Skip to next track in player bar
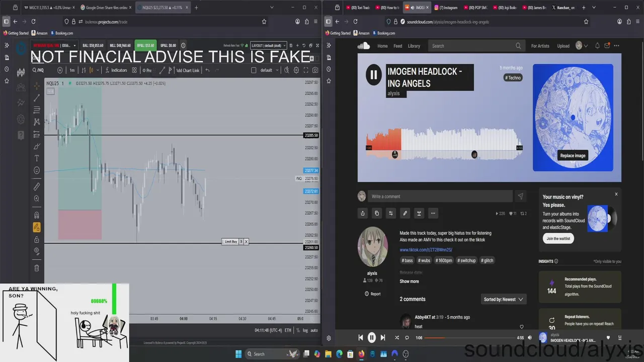644x362 pixels. [x=383, y=338]
